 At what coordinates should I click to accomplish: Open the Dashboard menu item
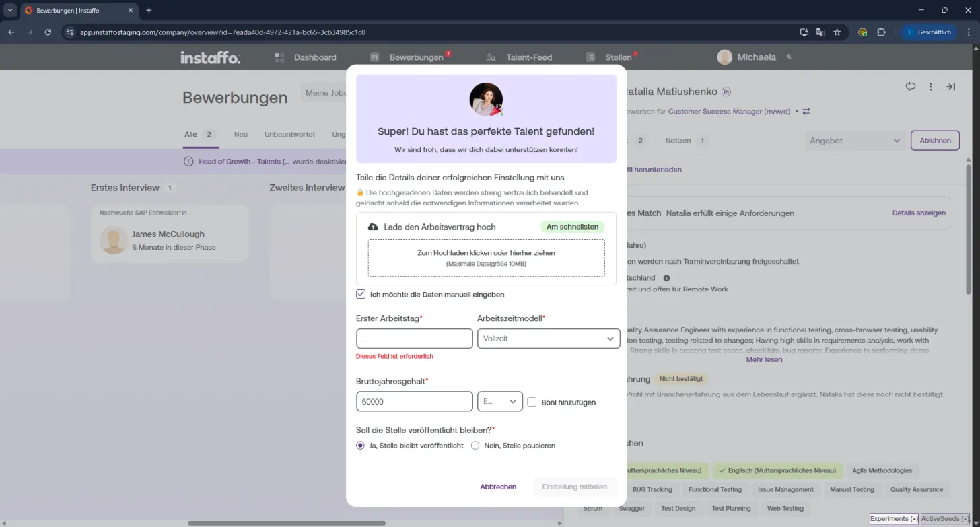[x=306, y=57]
